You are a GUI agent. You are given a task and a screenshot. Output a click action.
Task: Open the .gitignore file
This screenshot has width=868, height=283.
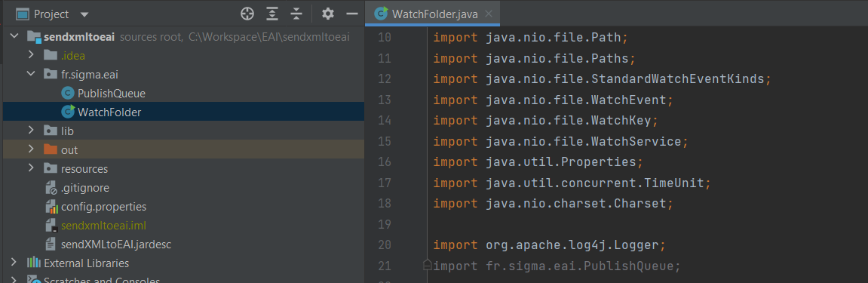pos(84,188)
